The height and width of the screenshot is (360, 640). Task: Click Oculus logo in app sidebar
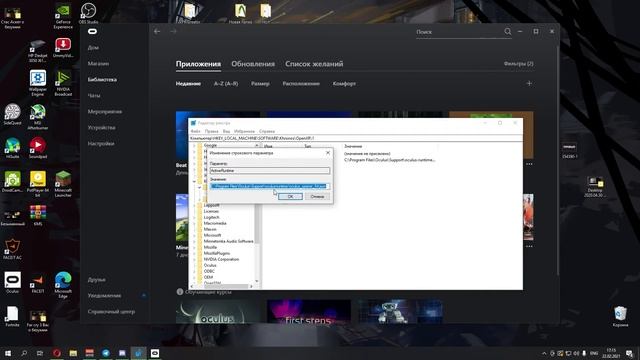point(93,31)
